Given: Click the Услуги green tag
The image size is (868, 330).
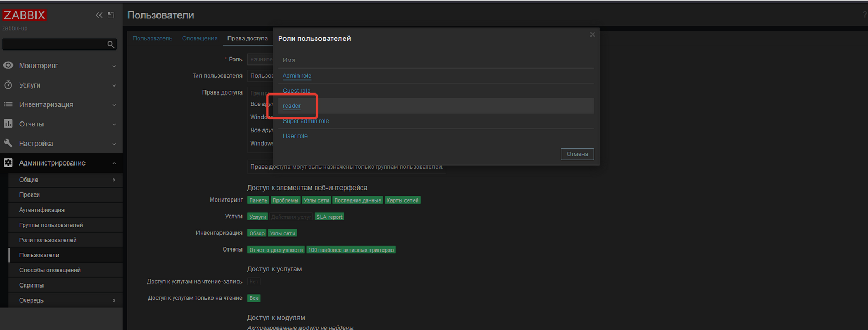Looking at the screenshot, I should pyautogui.click(x=258, y=217).
